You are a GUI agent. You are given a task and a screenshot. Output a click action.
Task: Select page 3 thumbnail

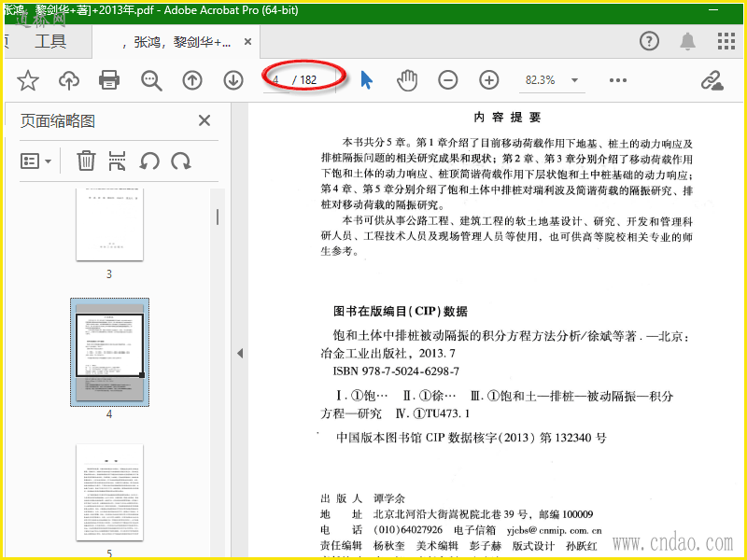[x=109, y=224]
